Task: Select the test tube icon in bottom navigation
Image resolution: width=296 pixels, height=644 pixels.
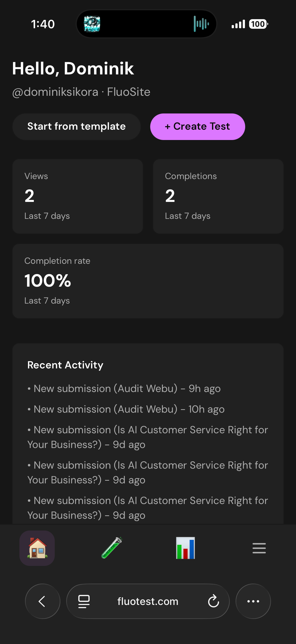Action: 111,548
